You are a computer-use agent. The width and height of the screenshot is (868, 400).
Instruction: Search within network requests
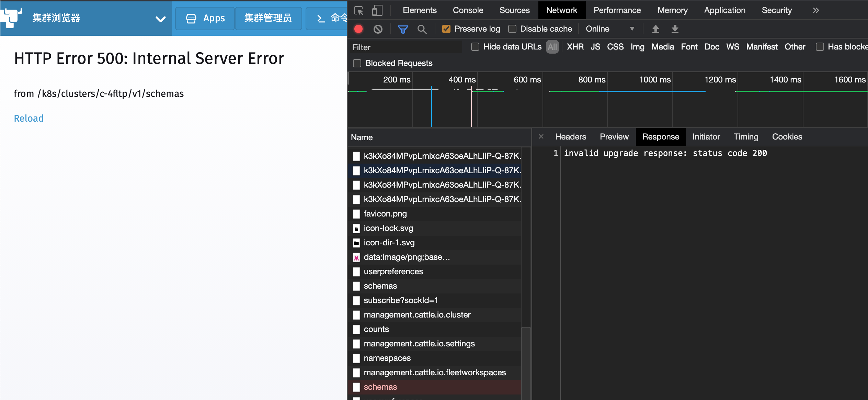[422, 29]
